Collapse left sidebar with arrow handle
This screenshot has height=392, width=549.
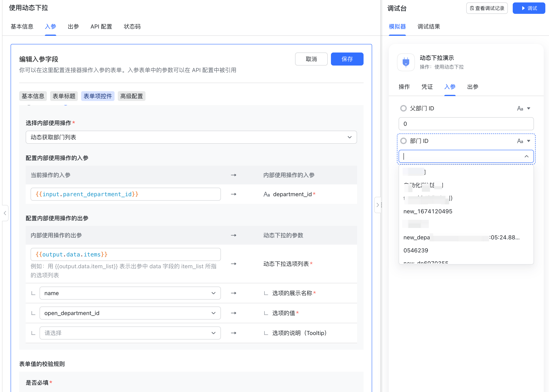point(5,213)
